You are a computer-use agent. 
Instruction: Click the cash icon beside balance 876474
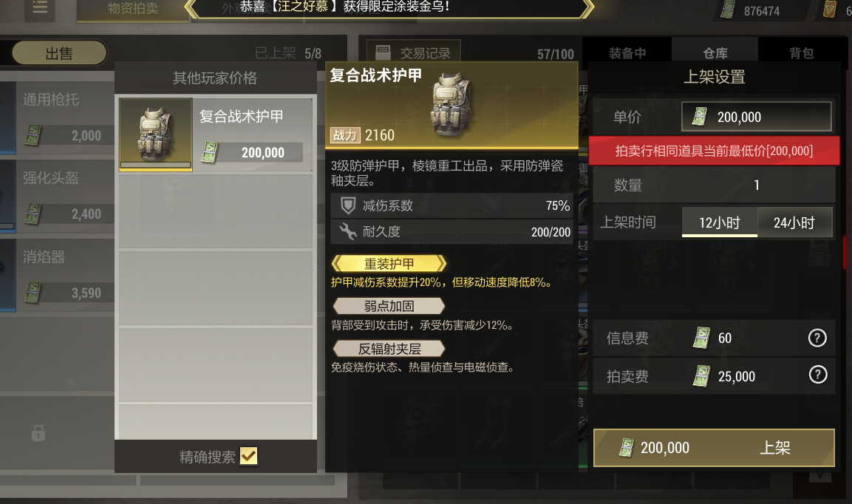click(728, 10)
